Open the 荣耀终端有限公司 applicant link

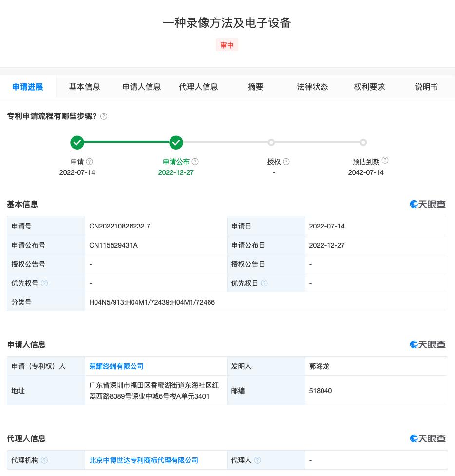(116, 366)
